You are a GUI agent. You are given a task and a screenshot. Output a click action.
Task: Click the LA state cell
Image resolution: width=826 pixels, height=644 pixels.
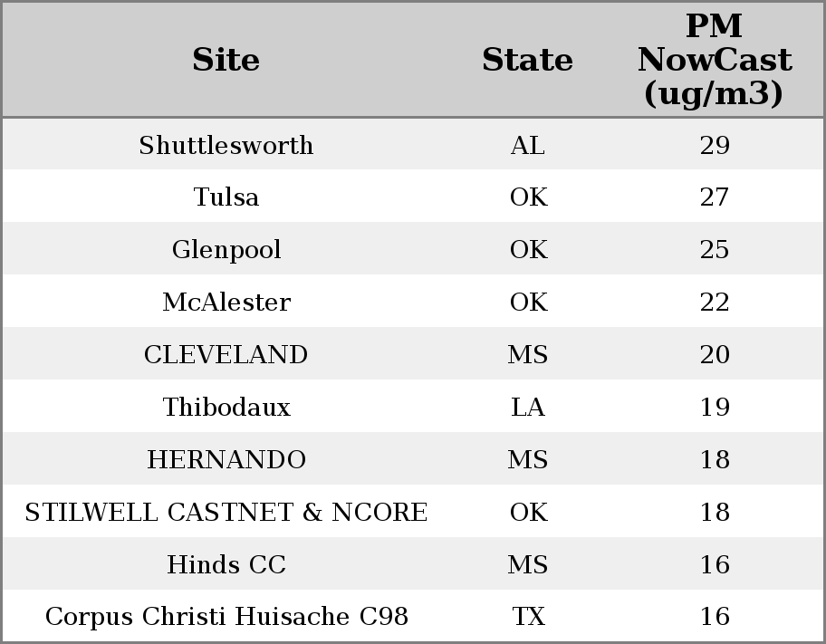click(527, 407)
